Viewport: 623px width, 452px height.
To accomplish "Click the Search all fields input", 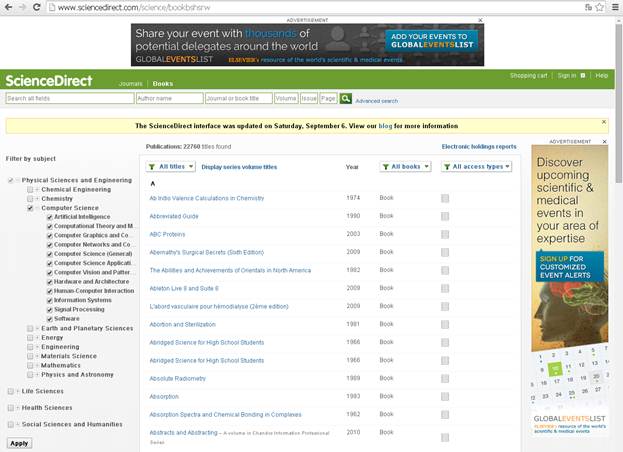I will tap(70, 98).
